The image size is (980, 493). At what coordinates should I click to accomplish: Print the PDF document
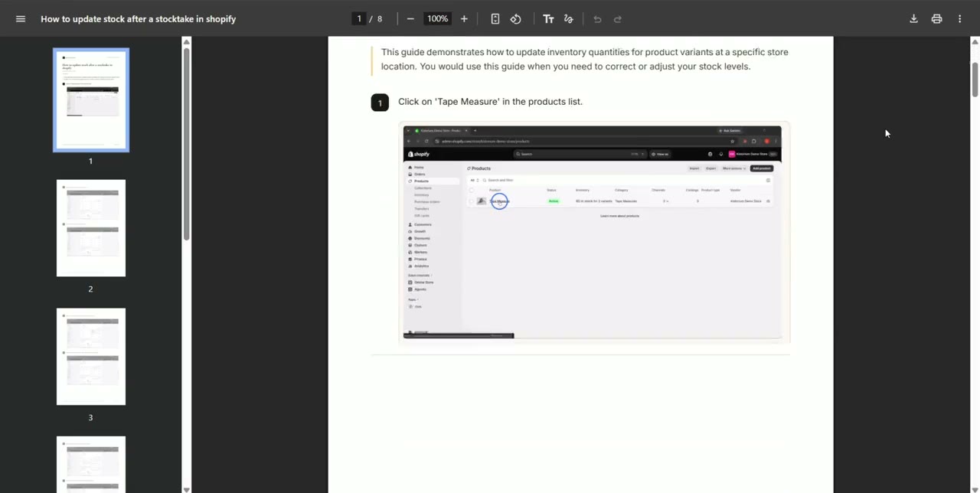point(936,18)
